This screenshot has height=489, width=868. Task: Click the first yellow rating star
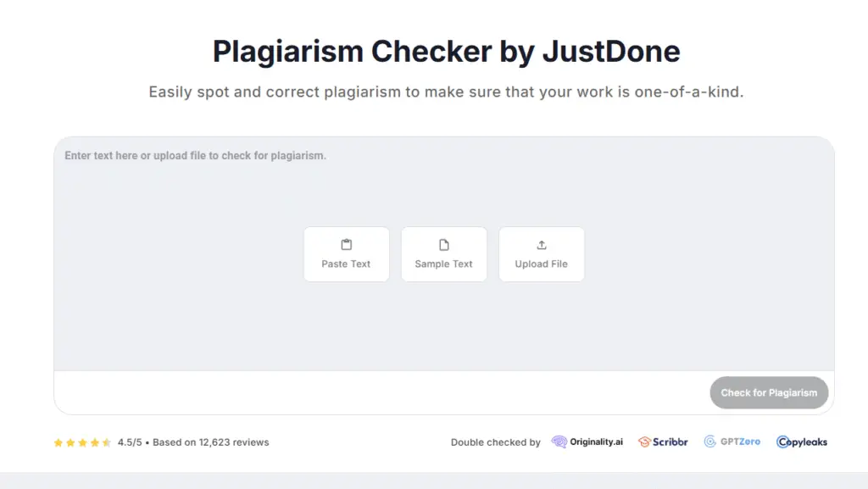(x=58, y=442)
